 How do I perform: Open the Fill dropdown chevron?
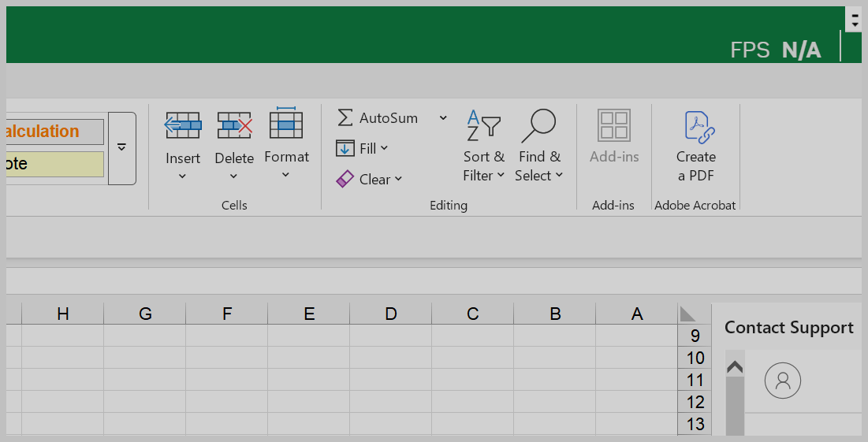tap(384, 148)
